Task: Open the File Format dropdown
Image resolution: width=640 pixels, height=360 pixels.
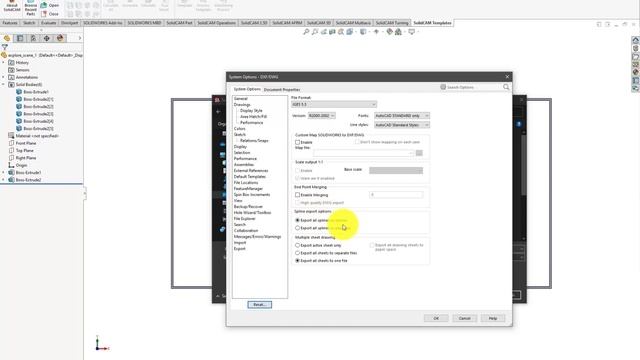Action: tap(334, 104)
